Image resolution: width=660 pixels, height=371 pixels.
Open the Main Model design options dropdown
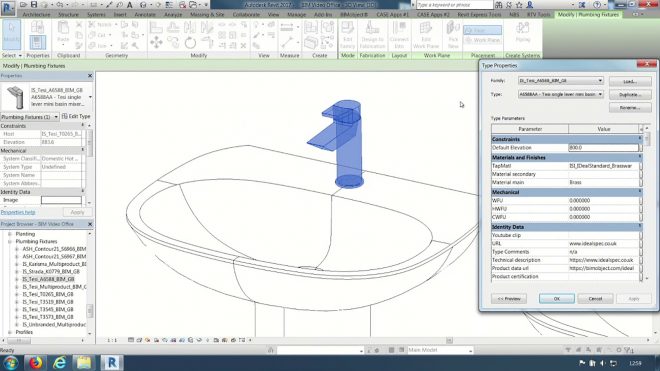pos(470,350)
